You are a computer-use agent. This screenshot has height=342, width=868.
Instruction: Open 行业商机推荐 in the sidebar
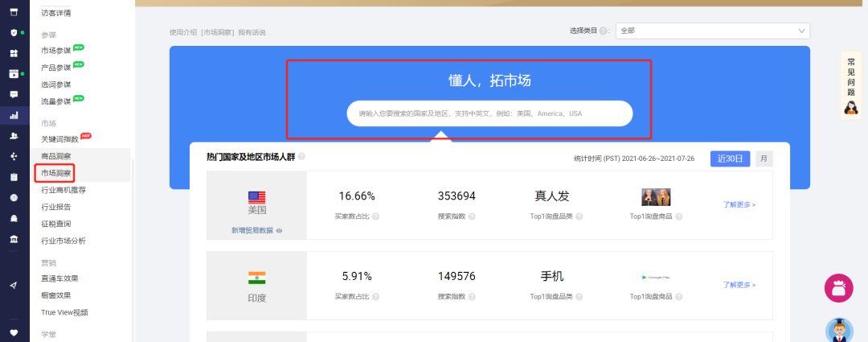coord(63,190)
